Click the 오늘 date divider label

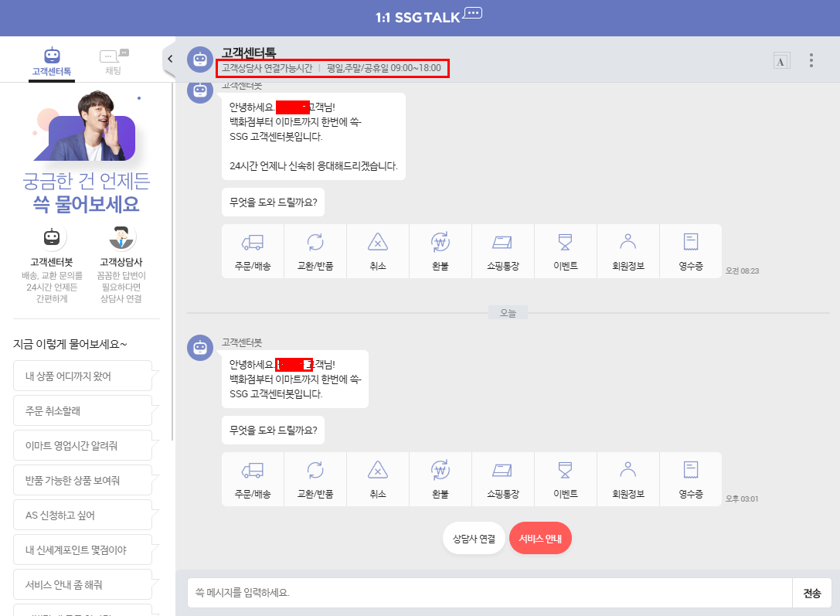click(508, 313)
